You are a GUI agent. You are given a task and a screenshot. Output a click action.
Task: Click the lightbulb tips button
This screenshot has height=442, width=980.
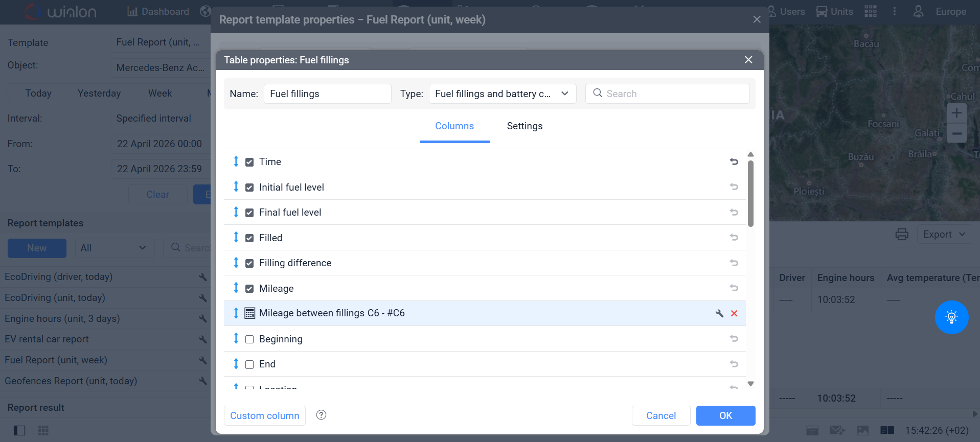[951, 317]
